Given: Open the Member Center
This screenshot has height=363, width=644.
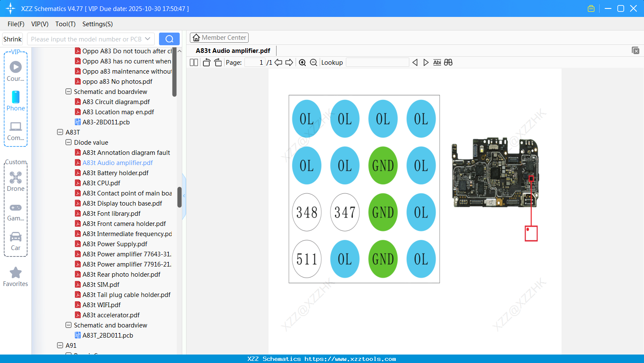Looking at the screenshot, I should 219,38.
